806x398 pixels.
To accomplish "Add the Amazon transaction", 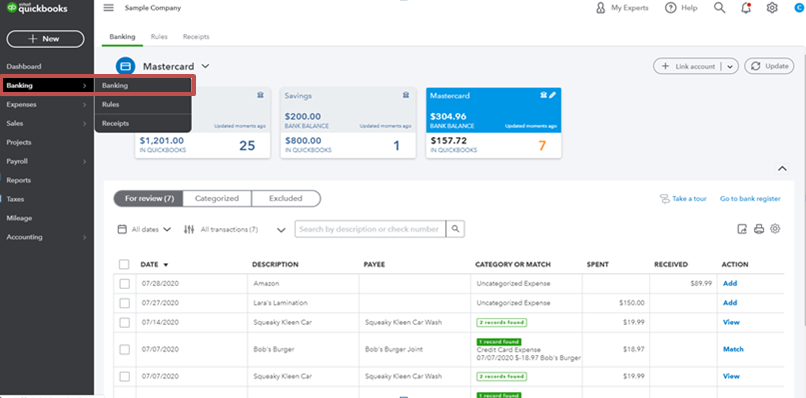I will pyautogui.click(x=730, y=283).
